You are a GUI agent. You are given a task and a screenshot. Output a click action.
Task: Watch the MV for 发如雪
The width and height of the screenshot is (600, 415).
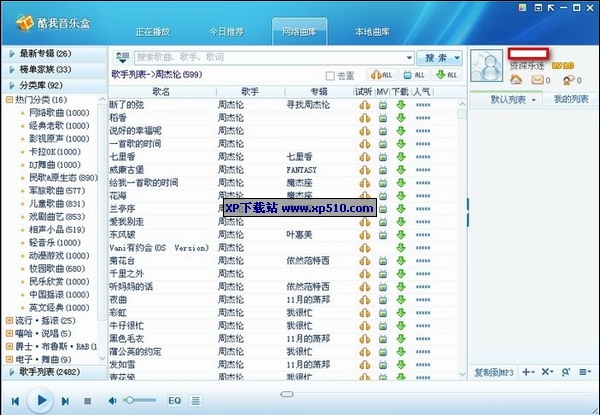383,365
